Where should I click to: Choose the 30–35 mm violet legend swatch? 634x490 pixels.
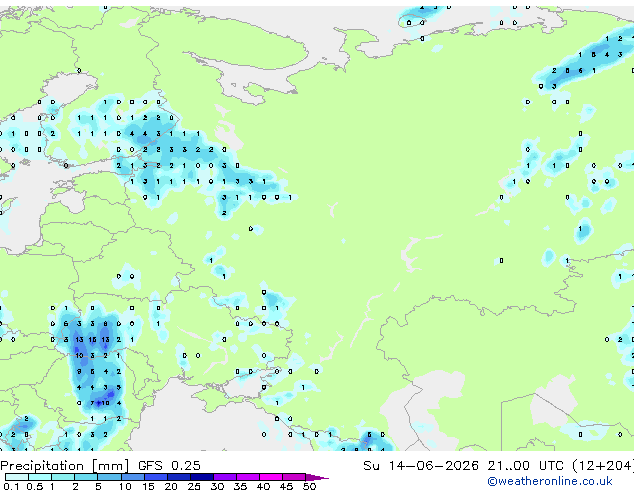pyautogui.click(x=225, y=477)
